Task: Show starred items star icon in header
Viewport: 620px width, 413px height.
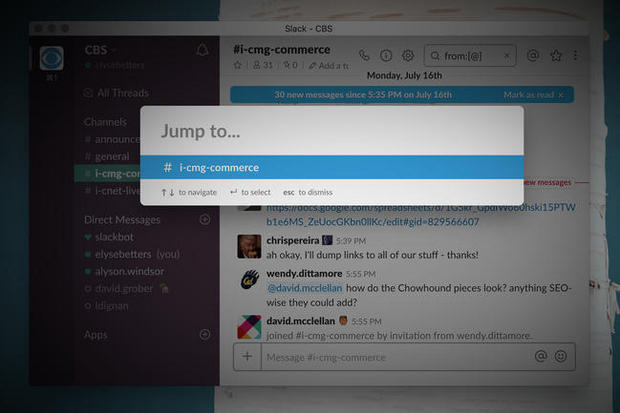Action: pos(556,55)
